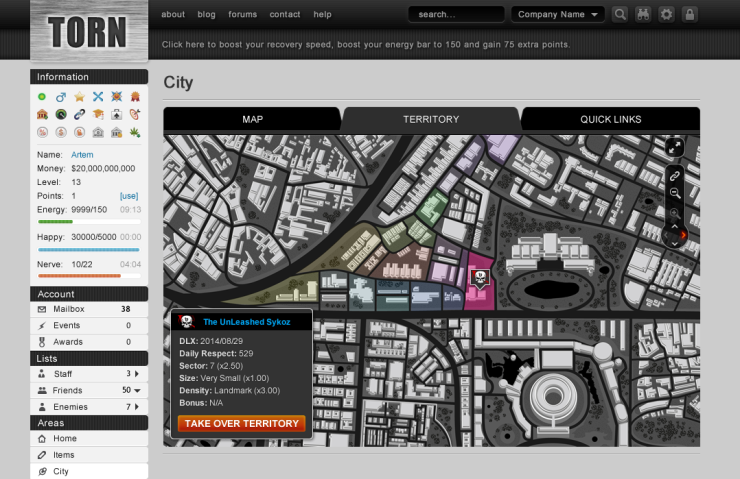The width and height of the screenshot is (740, 479).
Task: Click the binoculars icon in top bar
Action: tap(643, 15)
